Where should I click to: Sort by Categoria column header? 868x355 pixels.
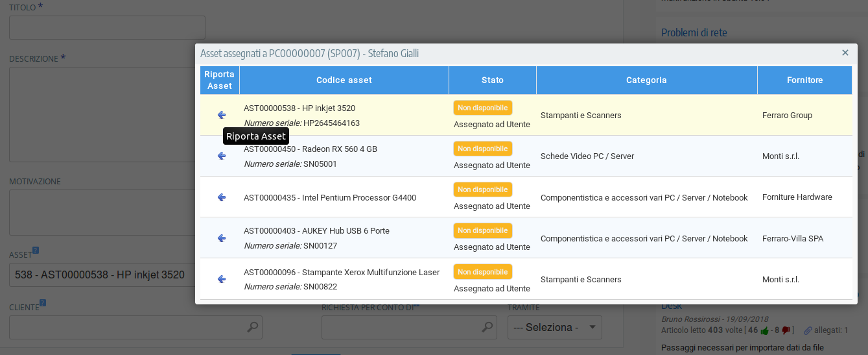point(646,80)
